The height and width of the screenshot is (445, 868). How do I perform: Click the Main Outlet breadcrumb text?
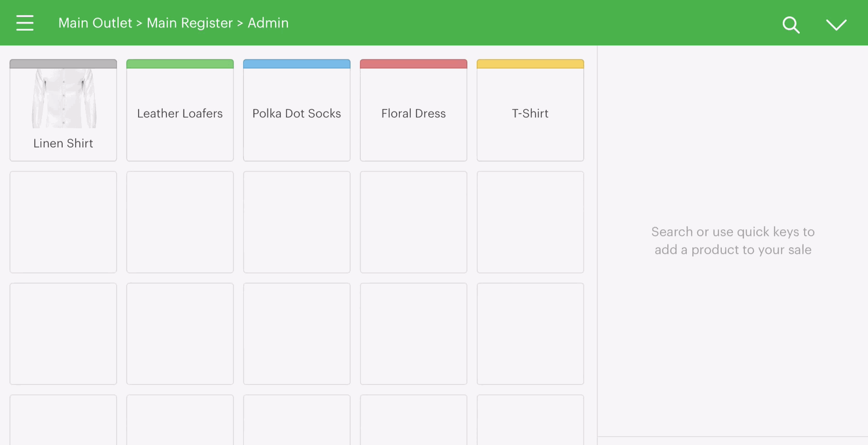(95, 23)
